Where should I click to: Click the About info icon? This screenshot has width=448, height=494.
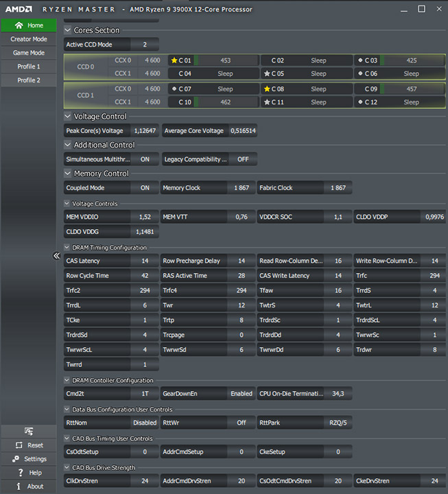click(19, 486)
